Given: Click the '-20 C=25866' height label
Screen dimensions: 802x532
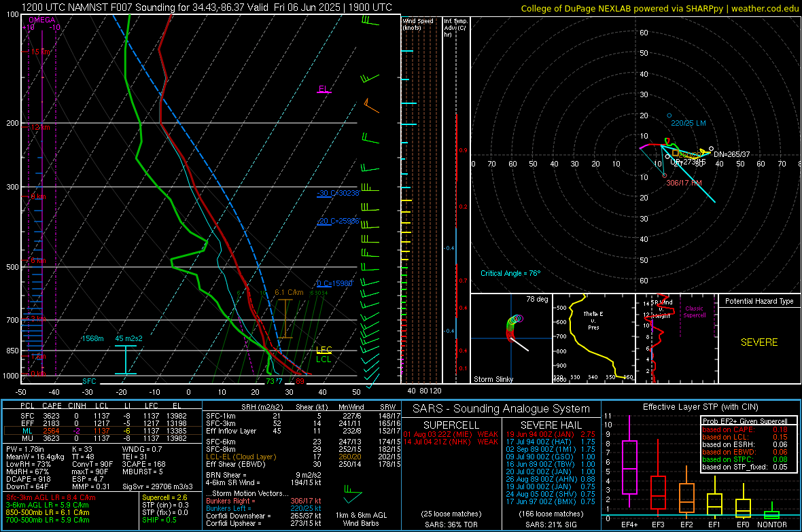Looking at the screenshot, I should 338,221.
